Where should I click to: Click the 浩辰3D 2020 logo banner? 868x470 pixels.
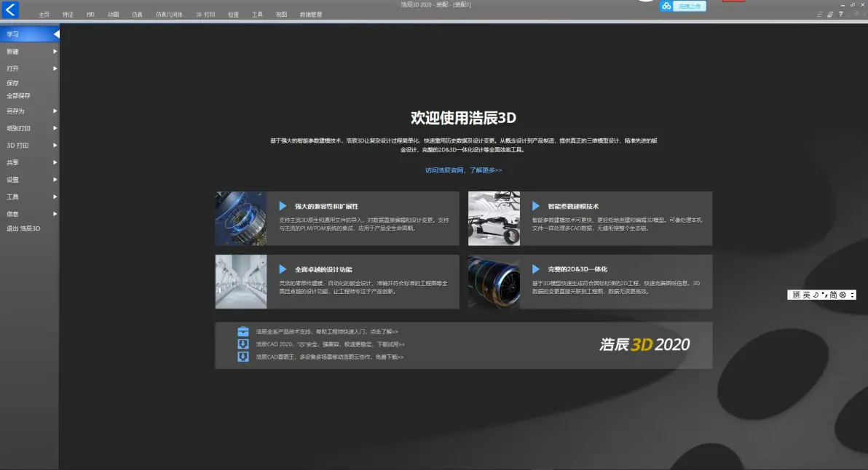tap(644, 344)
